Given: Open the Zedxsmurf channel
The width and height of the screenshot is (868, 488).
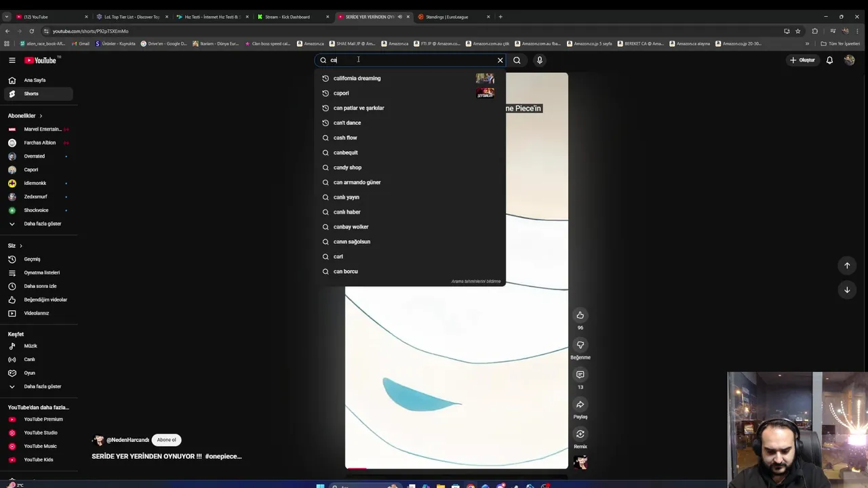Looking at the screenshot, I should click(x=39, y=197).
